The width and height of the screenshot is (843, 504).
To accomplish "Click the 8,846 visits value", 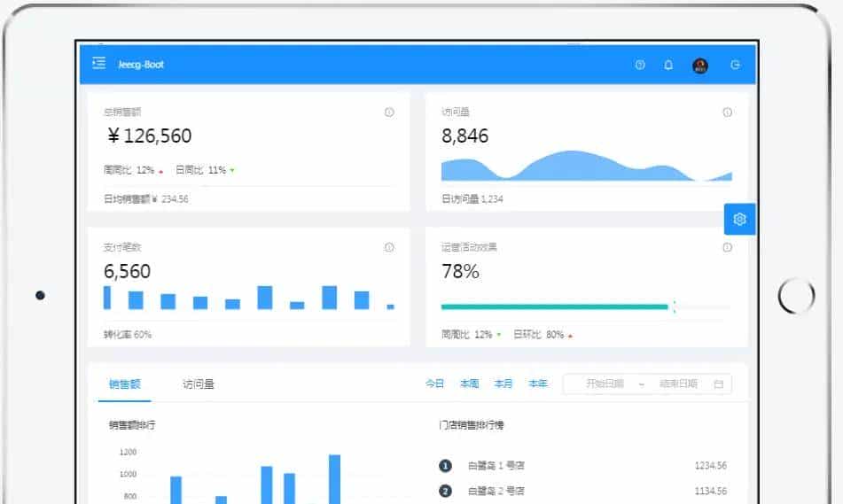I will 465,136.
